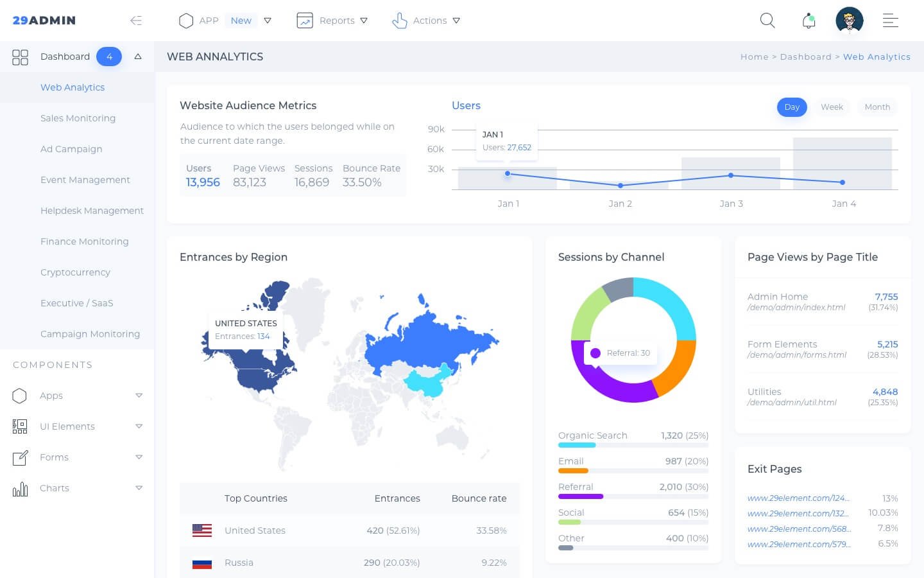924x578 pixels.
Task: Click the Jan 3 data point
Action: (x=731, y=175)
